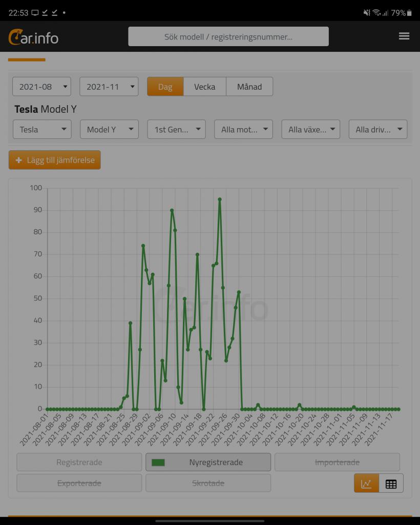
Task: Click the 22:53 clock in status bar
Action: (x=18, y=13)
